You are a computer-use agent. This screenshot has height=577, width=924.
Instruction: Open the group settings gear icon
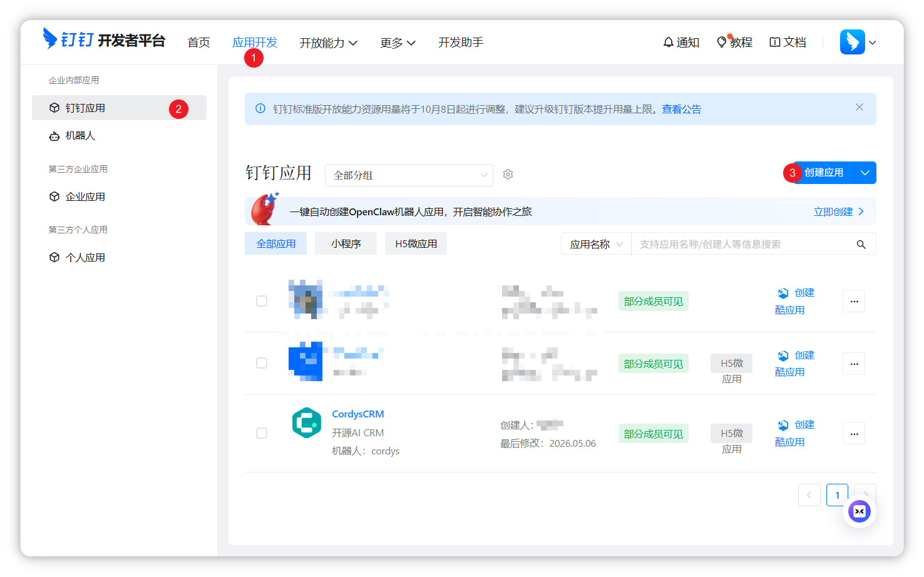(x=508, y=175)
